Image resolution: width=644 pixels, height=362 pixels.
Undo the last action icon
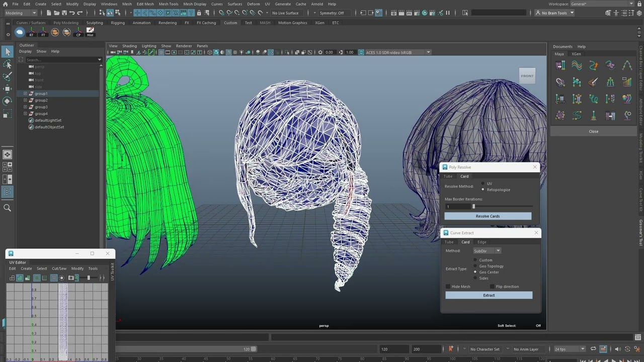pos(72,13)
